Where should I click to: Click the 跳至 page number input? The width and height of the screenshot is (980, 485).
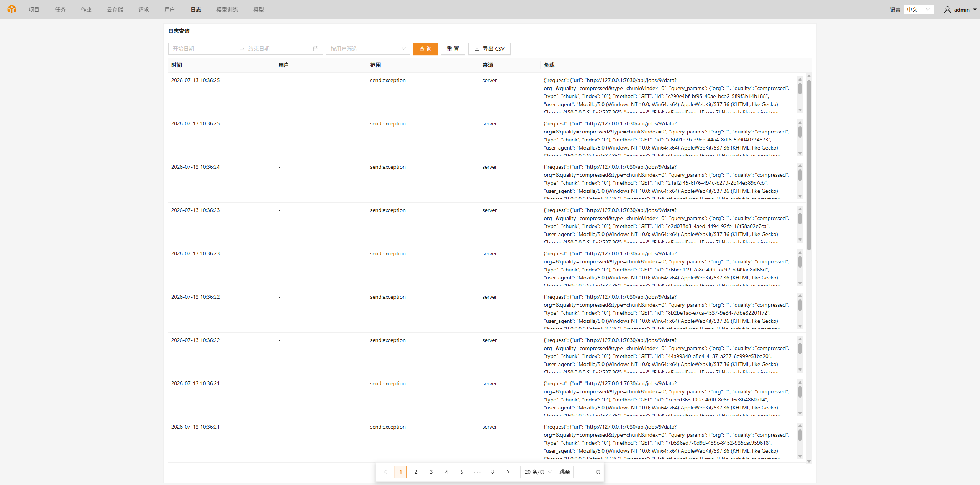[582, 472]
